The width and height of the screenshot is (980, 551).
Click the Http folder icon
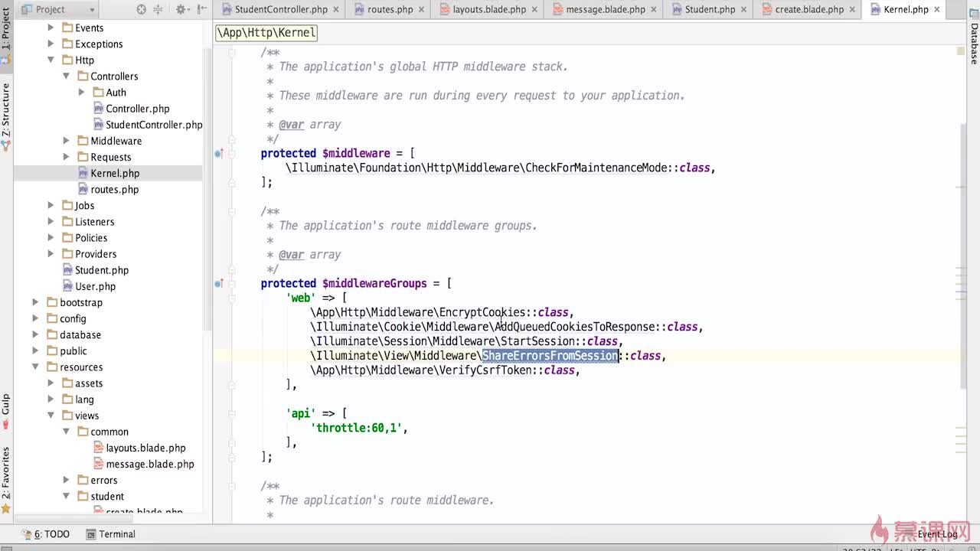click(x=67, y=60)
